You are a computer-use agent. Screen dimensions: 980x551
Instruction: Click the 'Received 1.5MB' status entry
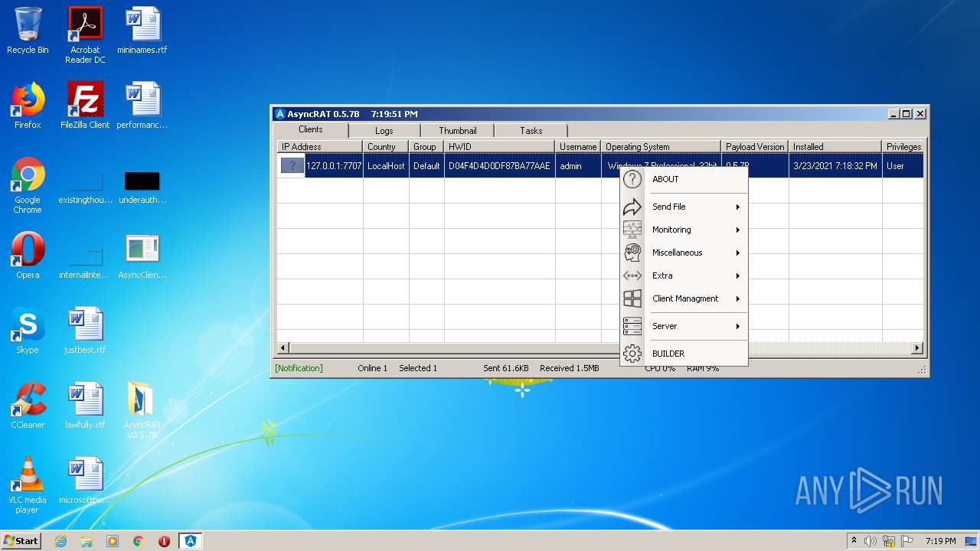click(569, 368)
